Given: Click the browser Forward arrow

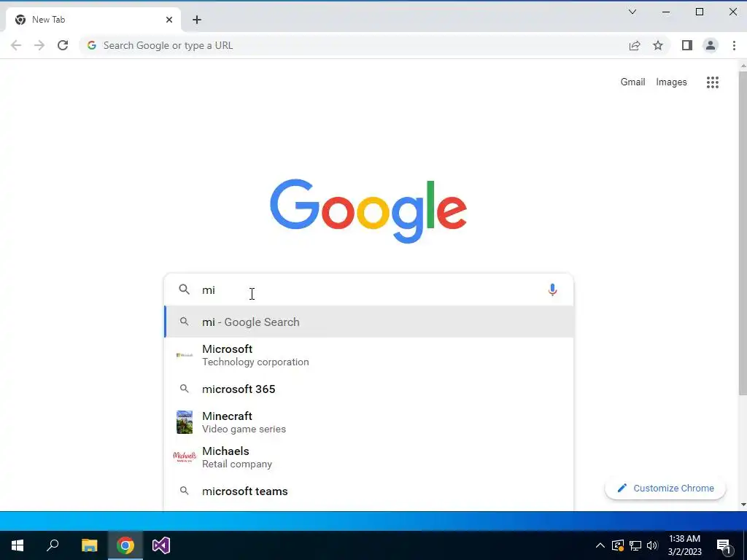Looking at the screenshot, I should pyautogui.click(x=39, y=45).
